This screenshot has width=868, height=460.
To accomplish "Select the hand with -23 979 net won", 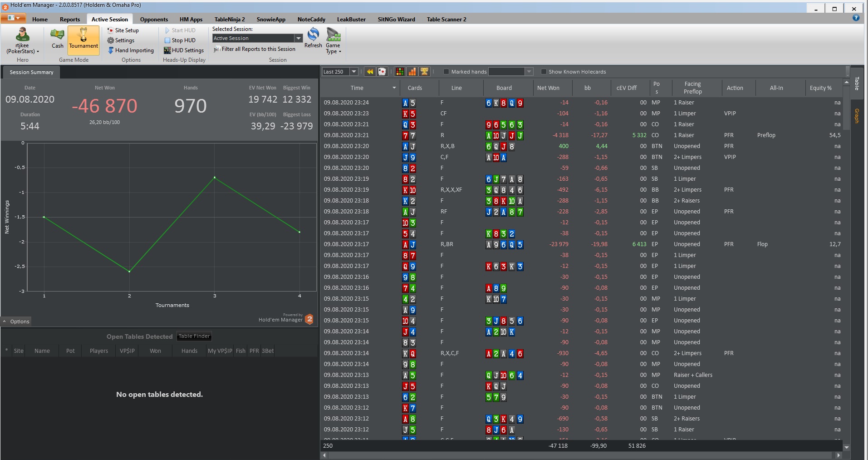I will coord(582,244).
